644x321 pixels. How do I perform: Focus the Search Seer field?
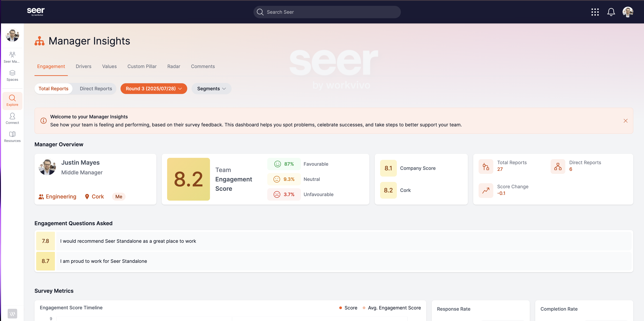pyautogui.click(x=327, y=12)
